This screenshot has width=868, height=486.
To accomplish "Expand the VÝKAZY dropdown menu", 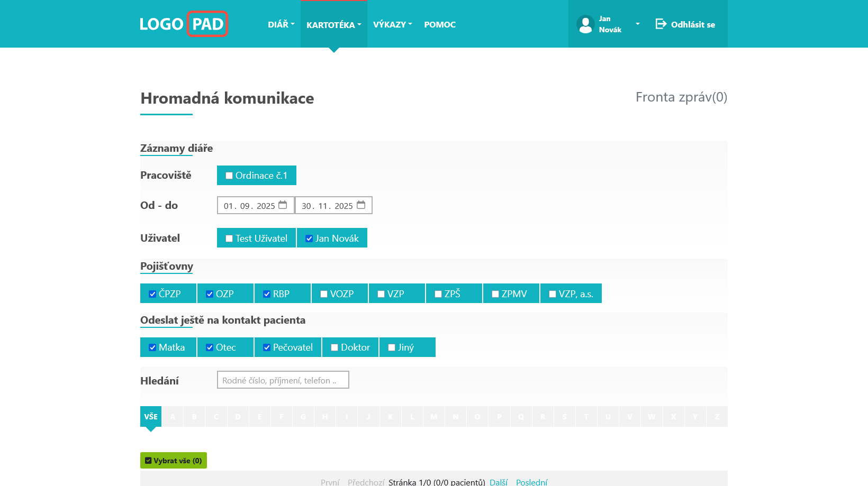I will point(392,24).
